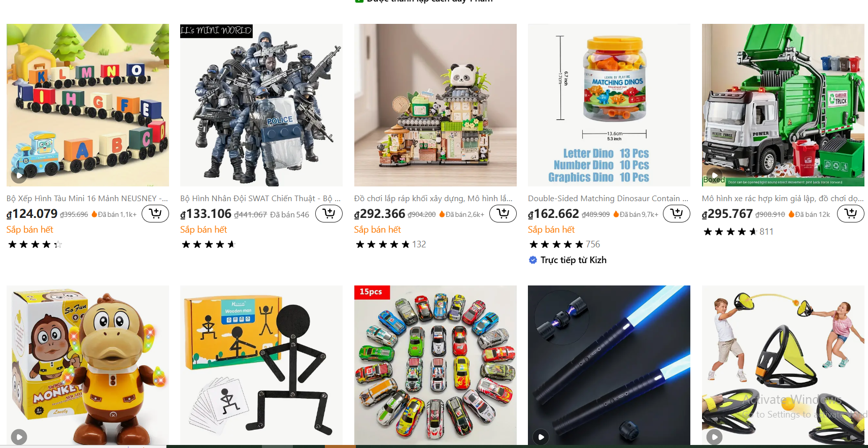The image size is (868, 448).
Task: Play video on train toy thumbnail
Action: 19,176
